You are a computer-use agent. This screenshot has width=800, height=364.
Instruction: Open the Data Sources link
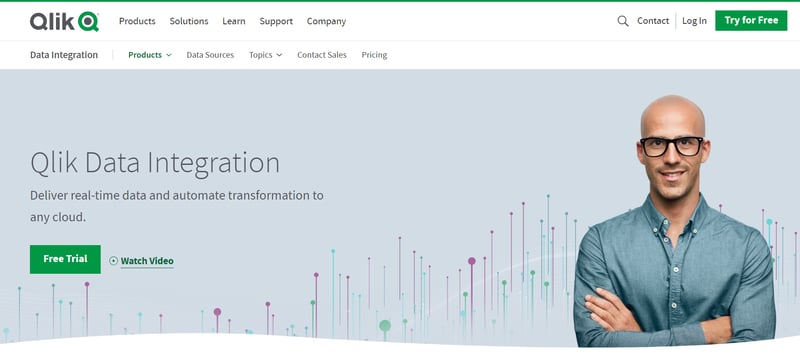[x=210, y=55]
